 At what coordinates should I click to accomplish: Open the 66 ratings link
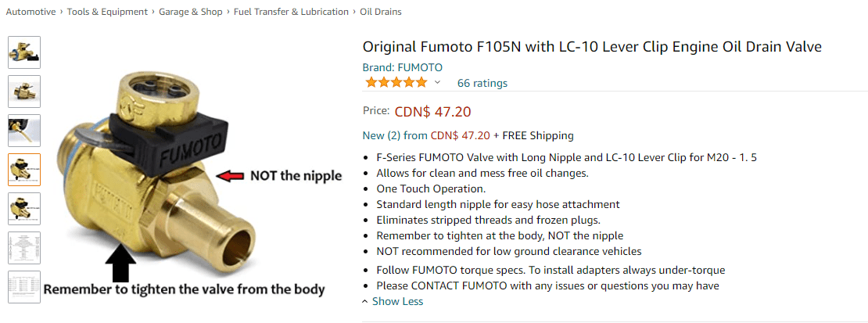click(482, 83)
